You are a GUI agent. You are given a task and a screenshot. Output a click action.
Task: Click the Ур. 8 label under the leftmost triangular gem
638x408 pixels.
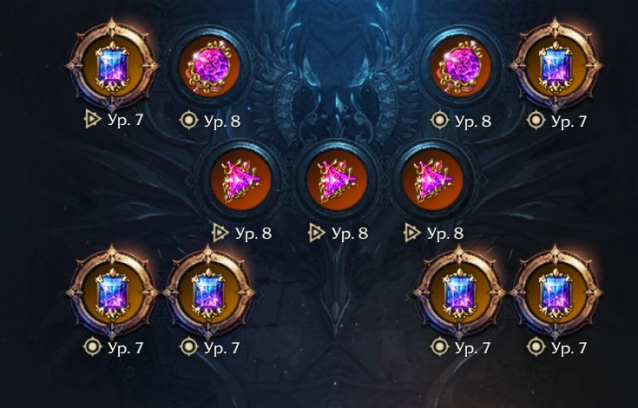click(253, 233)
